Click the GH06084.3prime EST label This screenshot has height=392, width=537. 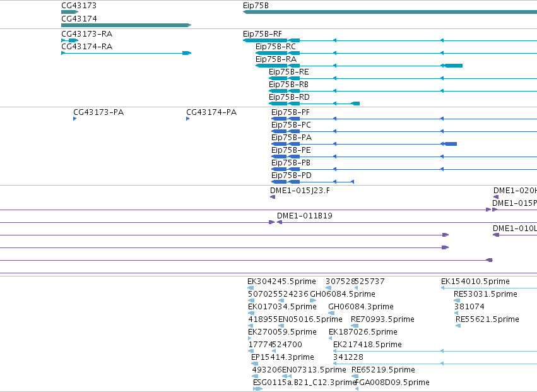(361, 307)
